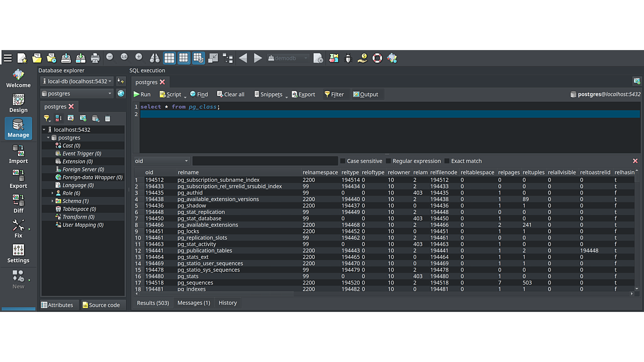
Task: Click the print icon in toolbar
Action: pos(95,58)
